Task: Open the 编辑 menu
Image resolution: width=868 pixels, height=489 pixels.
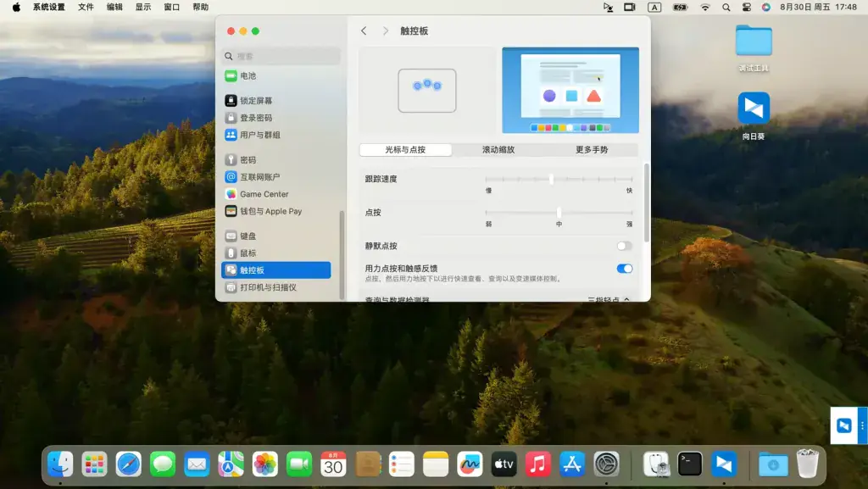Action: [114, 7]
